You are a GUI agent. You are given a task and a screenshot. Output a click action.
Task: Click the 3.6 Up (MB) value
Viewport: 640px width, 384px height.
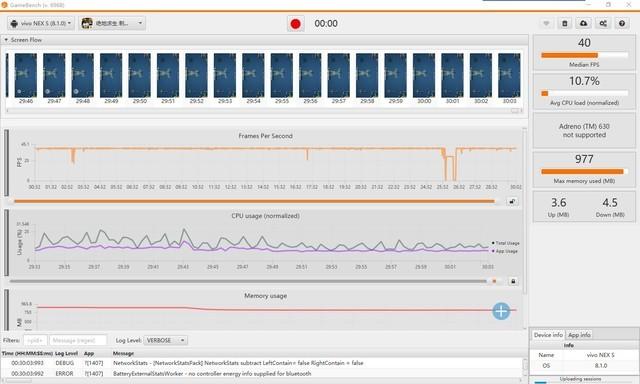tap(558, 203)
